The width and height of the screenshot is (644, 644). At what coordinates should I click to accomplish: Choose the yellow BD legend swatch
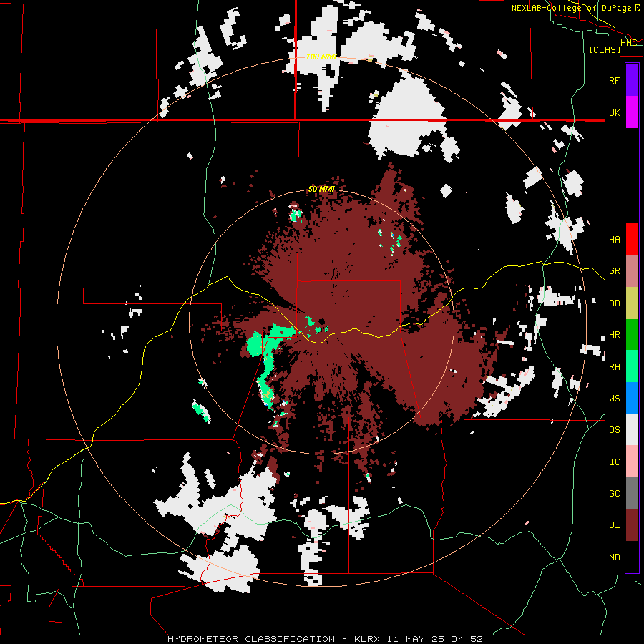[x=632, y=303]
